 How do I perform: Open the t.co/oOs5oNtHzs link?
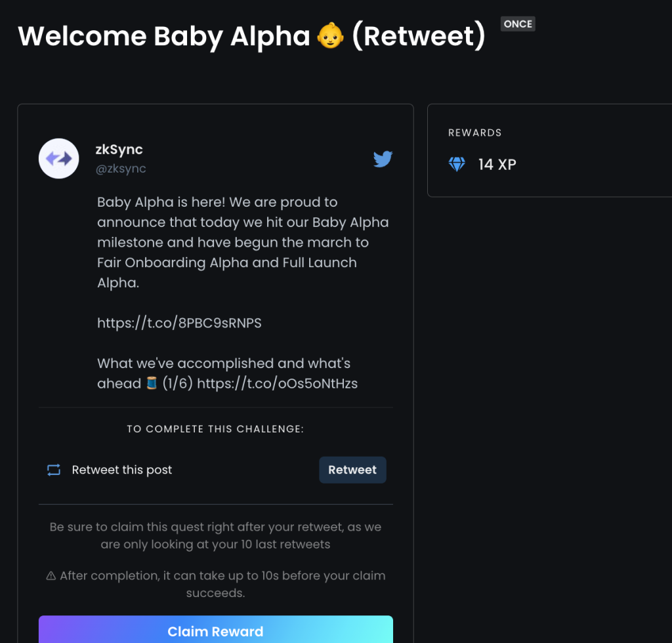click(278, 383)
